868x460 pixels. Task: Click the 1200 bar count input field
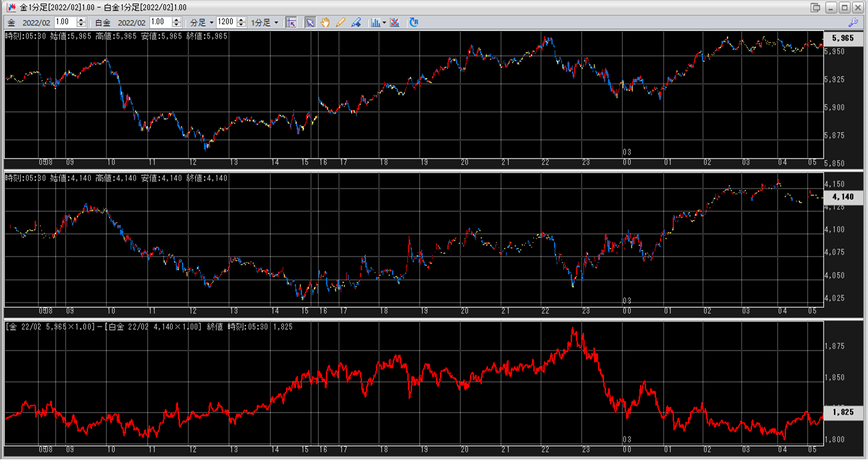tap(225, 22)
